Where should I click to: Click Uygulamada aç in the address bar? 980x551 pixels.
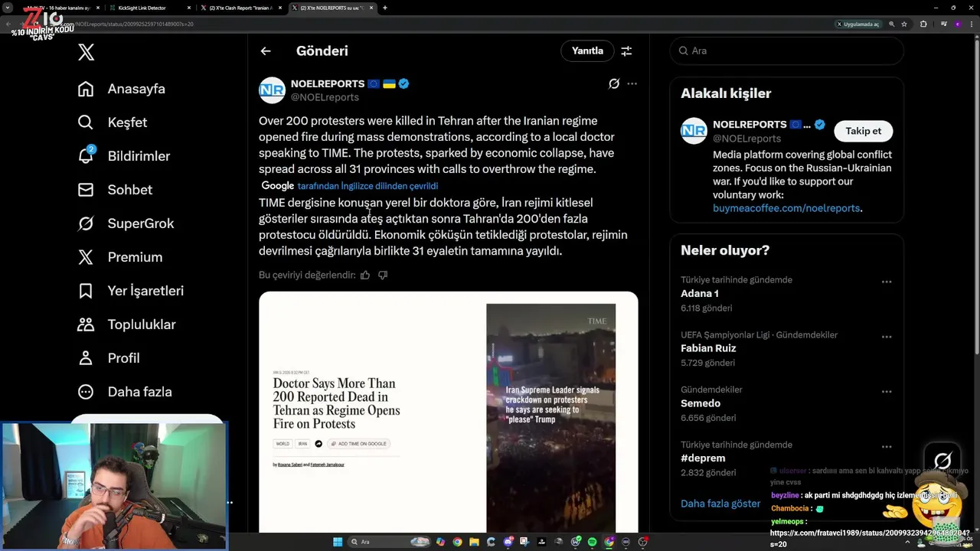[858, 24]
